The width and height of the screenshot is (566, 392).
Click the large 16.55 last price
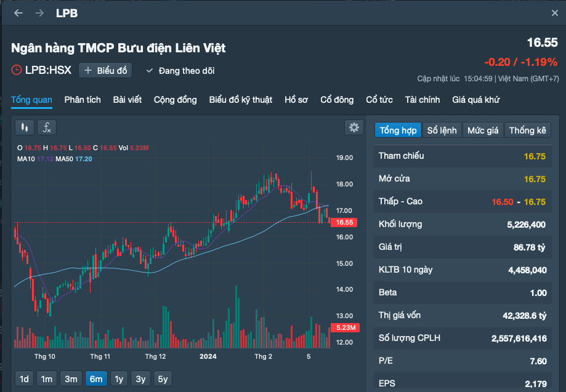[x=542, y=42]
